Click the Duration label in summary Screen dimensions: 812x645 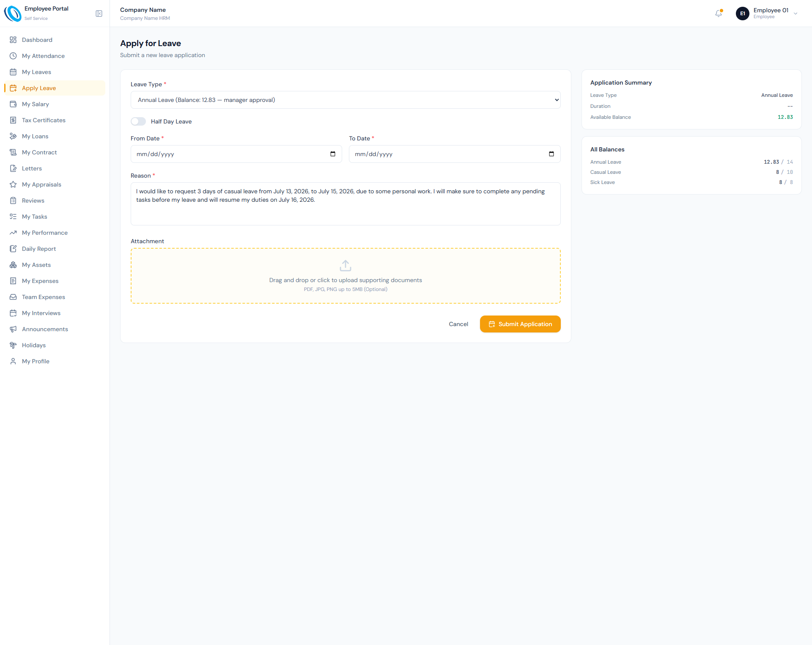point(600,106)
